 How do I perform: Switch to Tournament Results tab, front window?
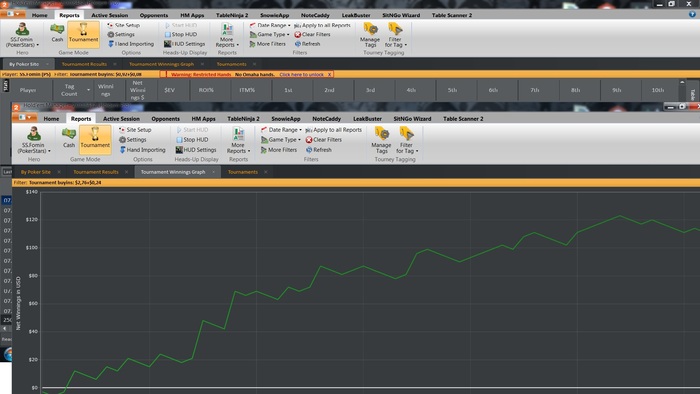(96, 172)
